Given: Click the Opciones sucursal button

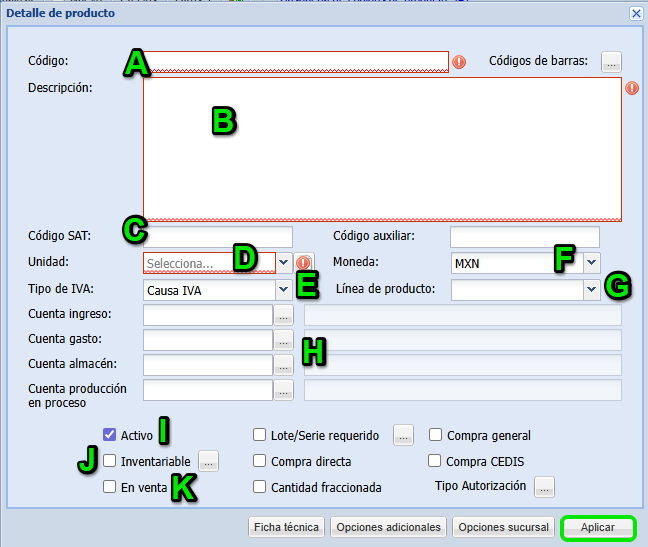Looking at the screenshot, I should coord(502,527).
